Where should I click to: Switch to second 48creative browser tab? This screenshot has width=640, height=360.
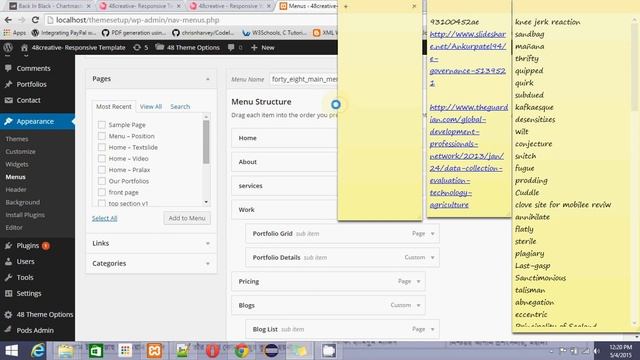pyautogui.click(x=230, y=6)
